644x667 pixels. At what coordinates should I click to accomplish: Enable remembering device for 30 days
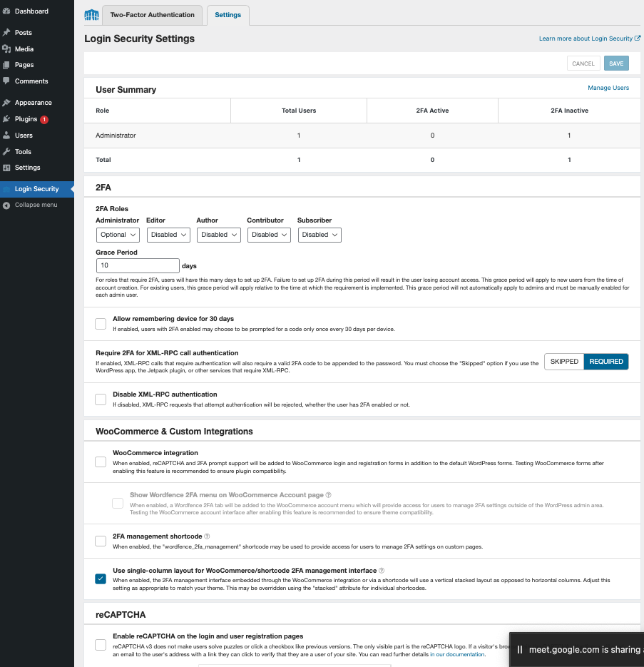click(x=101, y=323)
